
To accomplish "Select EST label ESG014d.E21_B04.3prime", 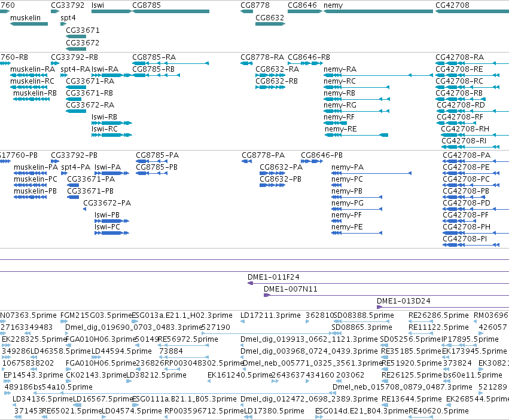I will (362, 411).
